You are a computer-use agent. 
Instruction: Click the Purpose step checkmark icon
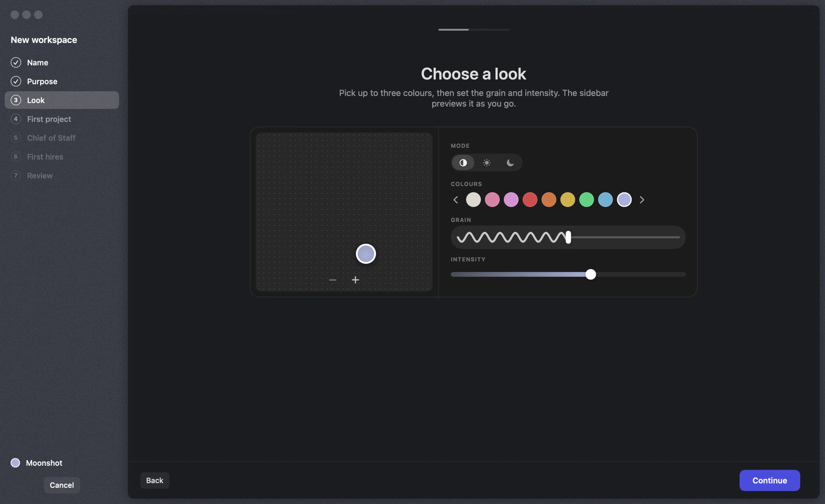click(x=16, y=81)
